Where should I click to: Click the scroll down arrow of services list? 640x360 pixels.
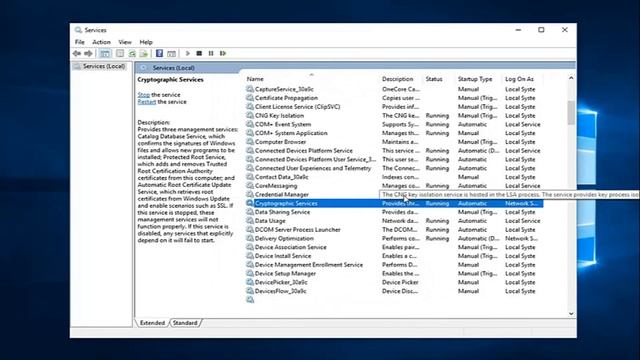tap(571, 313)
